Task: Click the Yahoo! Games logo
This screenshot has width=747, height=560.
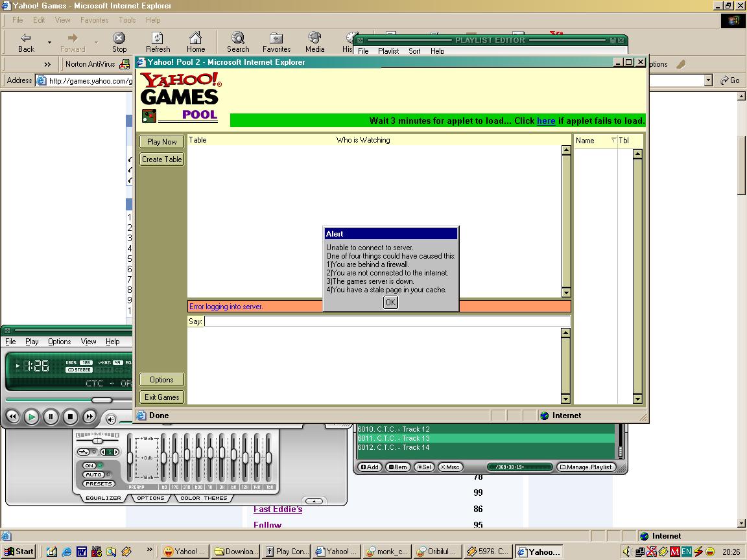Action: [x=180, y=88]
